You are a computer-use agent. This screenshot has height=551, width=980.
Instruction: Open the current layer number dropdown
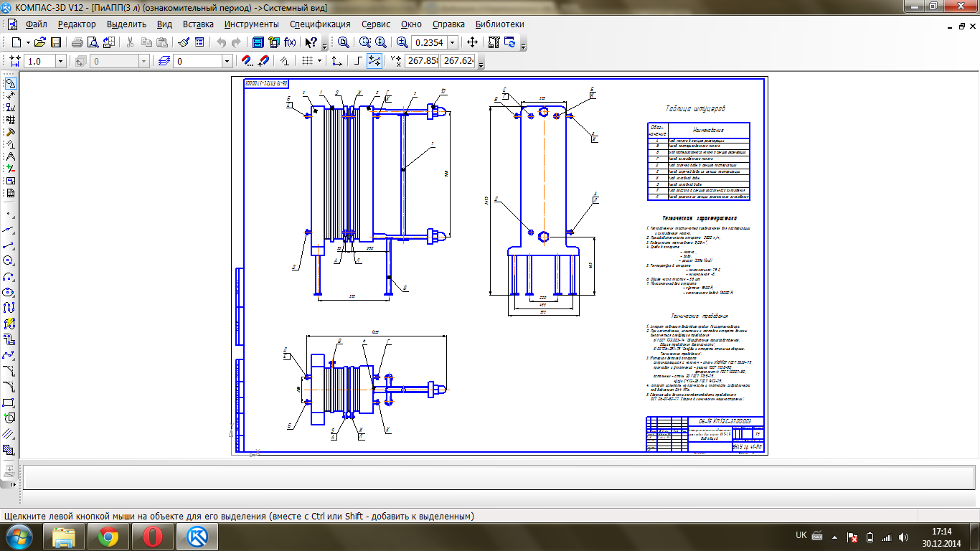point(227,61)
